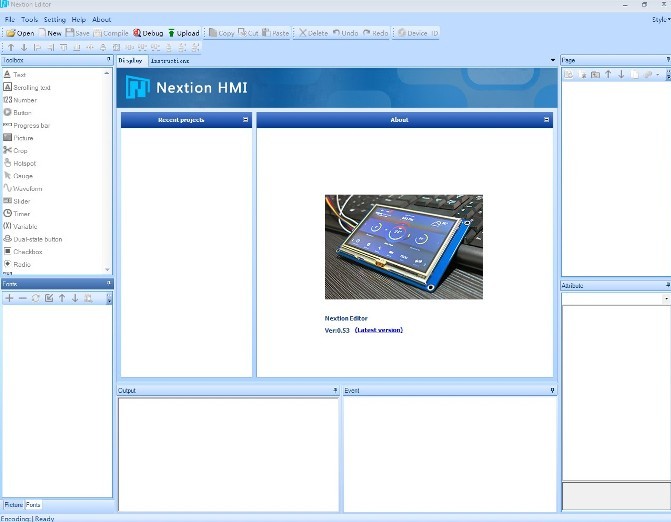Toggle the Toolbox panel pin
This screenshot has width=671, height=522.
click(x=109, y=60)
